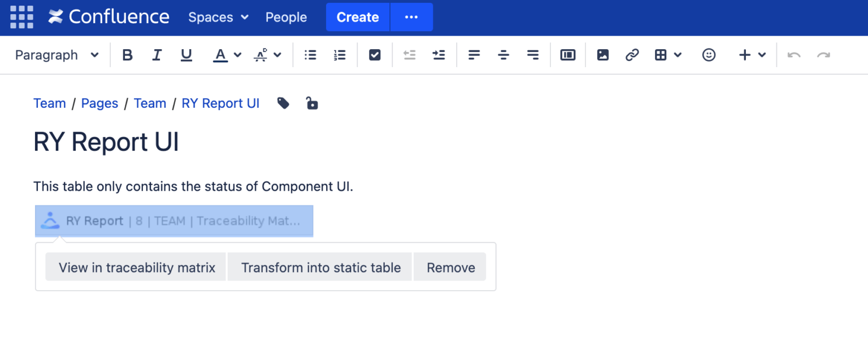
Task: Insert a numbered list
Action: [340, 55]
